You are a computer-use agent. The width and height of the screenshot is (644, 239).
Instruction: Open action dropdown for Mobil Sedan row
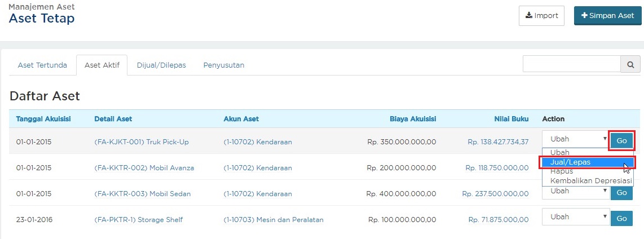(x=575, y=192)
